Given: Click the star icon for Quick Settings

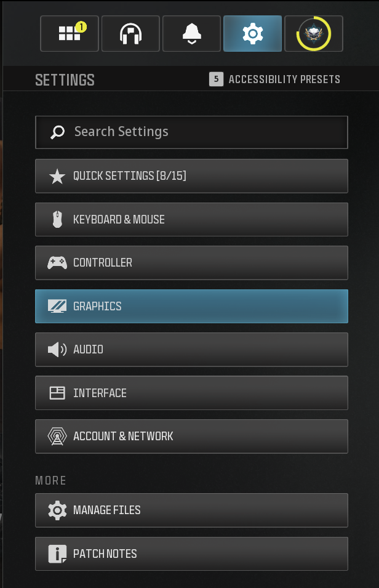Looking at the screenshot, I should (x=57, y=177).
